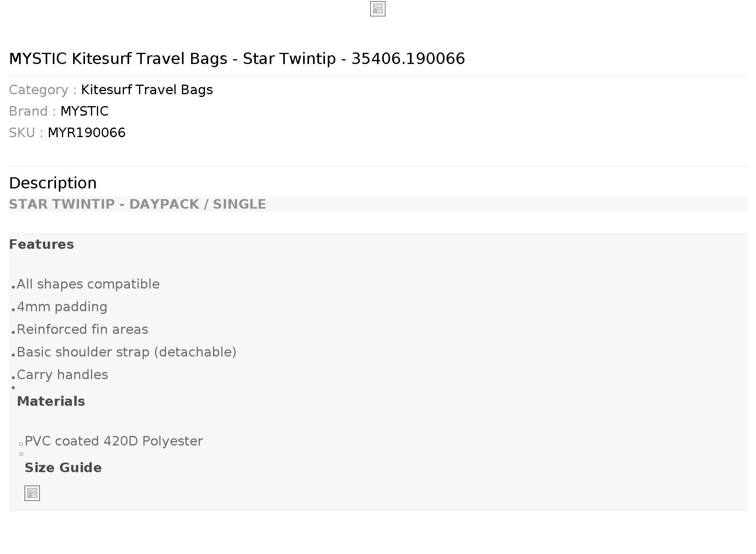Click 'Basic shoulder strap (detachable)' item
The image size is (756, 554).
point(126,352)
